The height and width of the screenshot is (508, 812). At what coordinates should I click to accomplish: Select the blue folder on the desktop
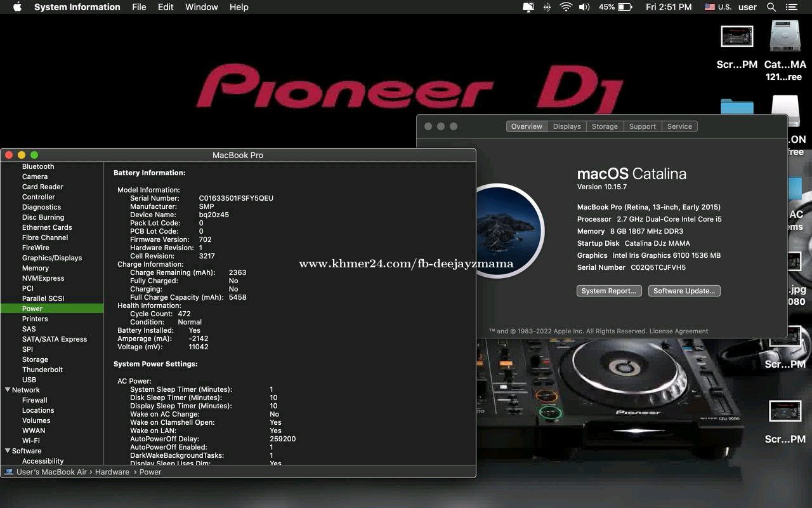click(x=737, y=107)
